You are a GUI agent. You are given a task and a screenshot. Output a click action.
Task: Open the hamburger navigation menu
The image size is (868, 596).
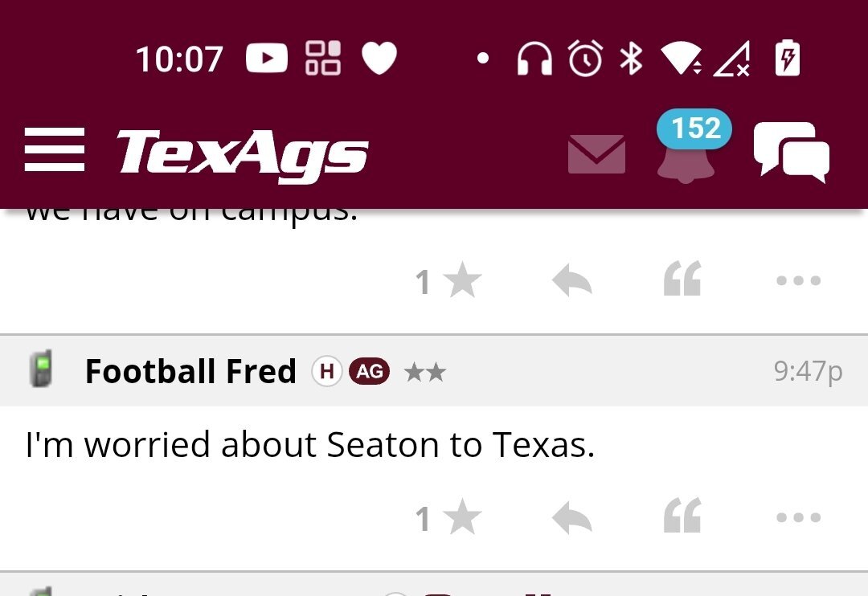[x=54, y=150]
